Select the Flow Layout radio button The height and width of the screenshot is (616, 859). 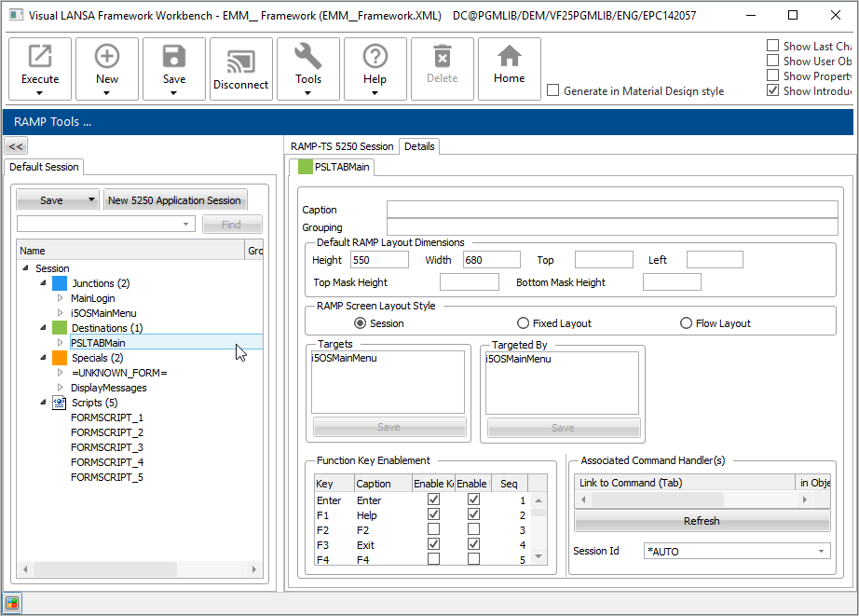687,323
